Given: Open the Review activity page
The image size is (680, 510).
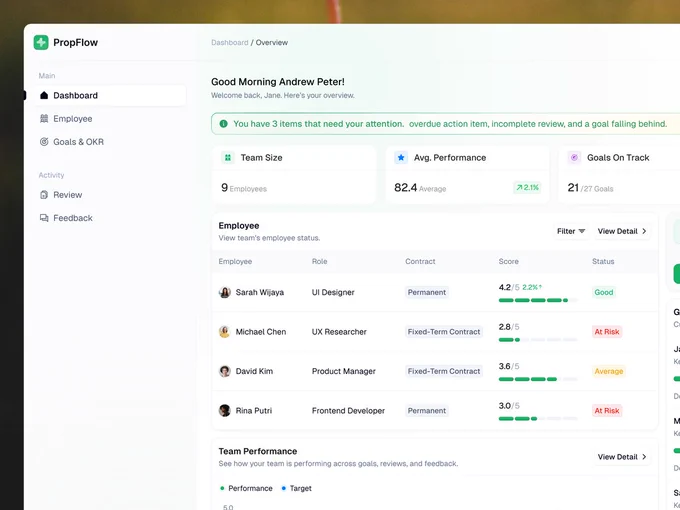Looking at the screenshot, I should pos(110,195).
